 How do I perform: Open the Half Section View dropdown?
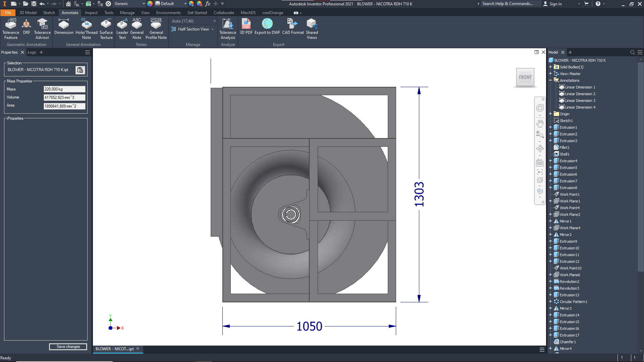212,29
